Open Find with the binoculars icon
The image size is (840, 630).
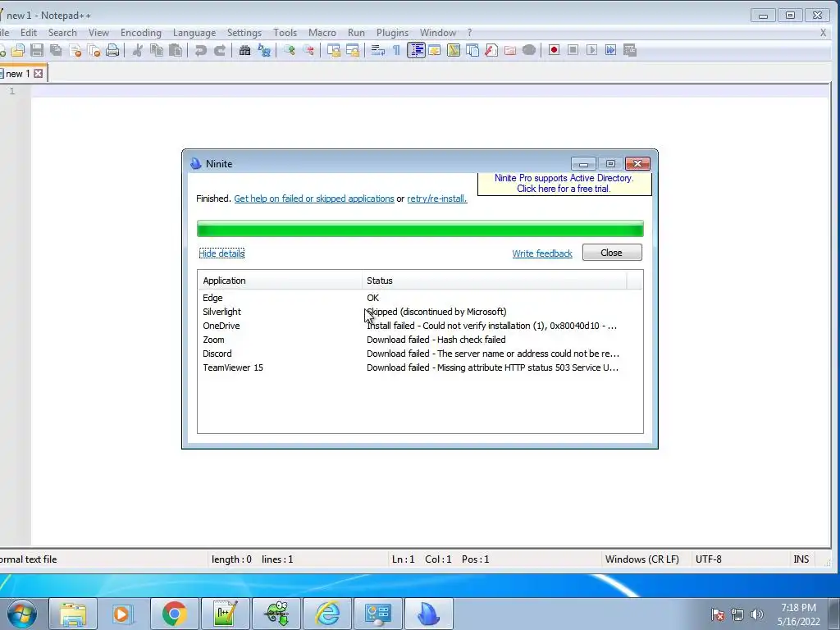(x=244, y=50)
